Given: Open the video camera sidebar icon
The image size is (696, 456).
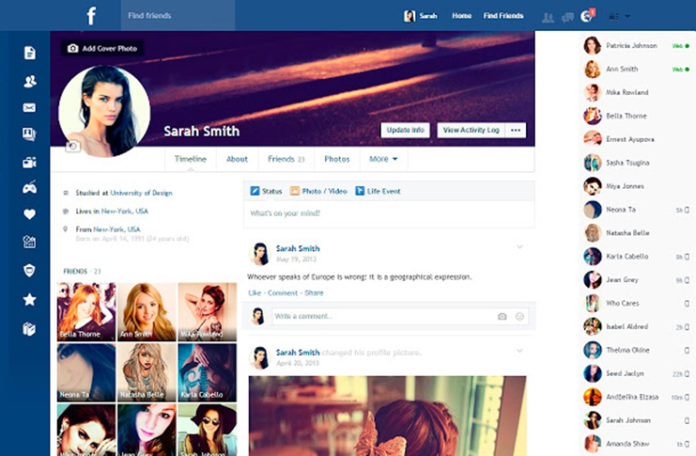Looking at the screenshot, I should tap(30, 162).
